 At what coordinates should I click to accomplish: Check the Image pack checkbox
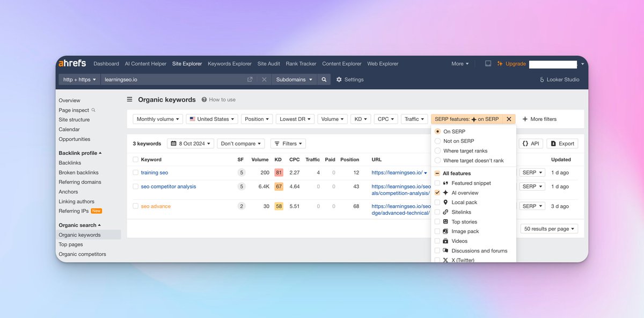(437, 232)
